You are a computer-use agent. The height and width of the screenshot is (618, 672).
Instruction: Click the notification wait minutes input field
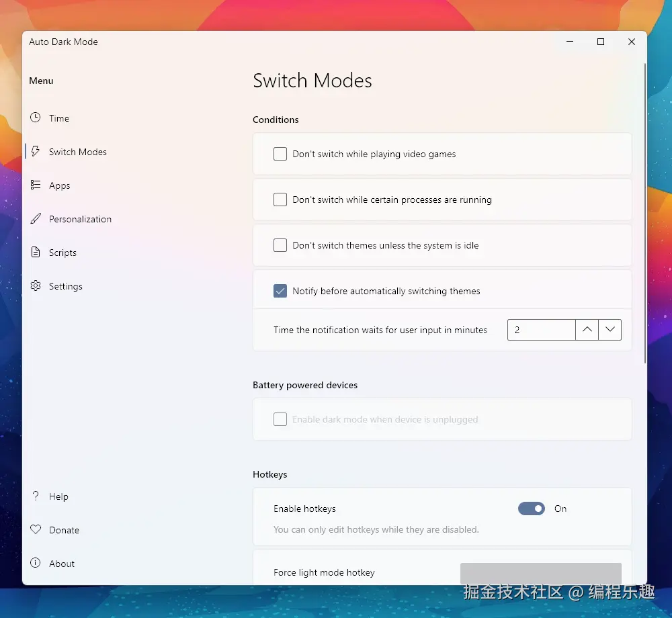(x=541, y=330)
